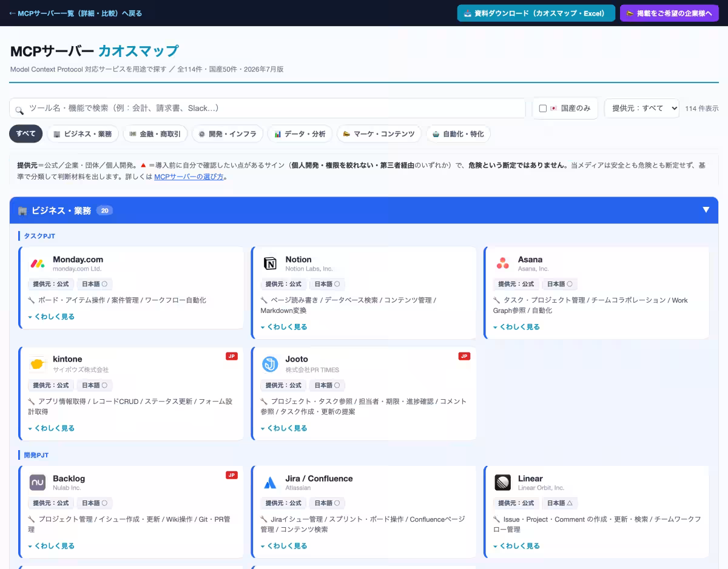728x569 pixels.
Task: Click the Linear card title
Action: click(530, 478)
